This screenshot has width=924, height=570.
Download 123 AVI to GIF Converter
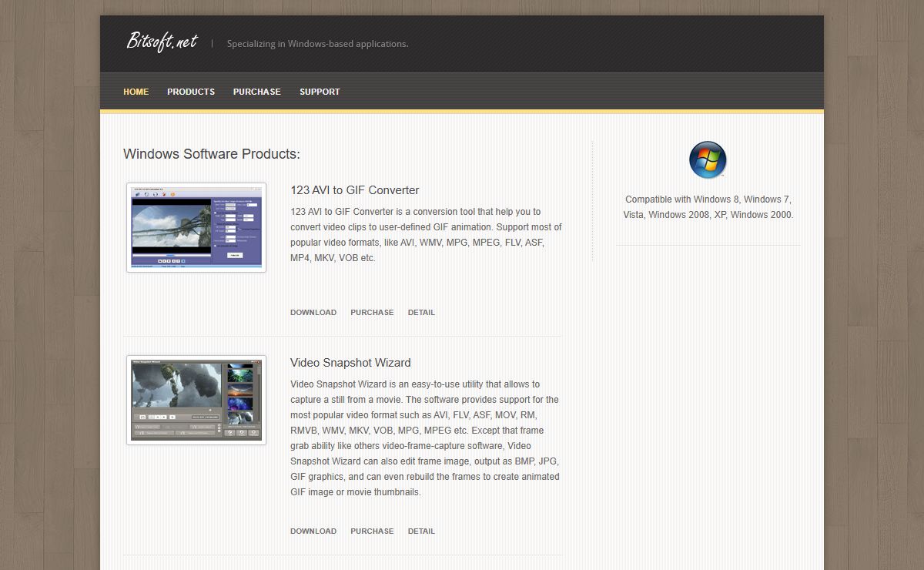tap(313, 313)
